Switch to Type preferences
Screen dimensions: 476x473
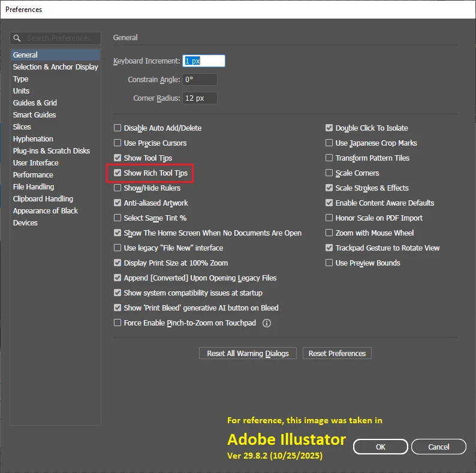56,79
